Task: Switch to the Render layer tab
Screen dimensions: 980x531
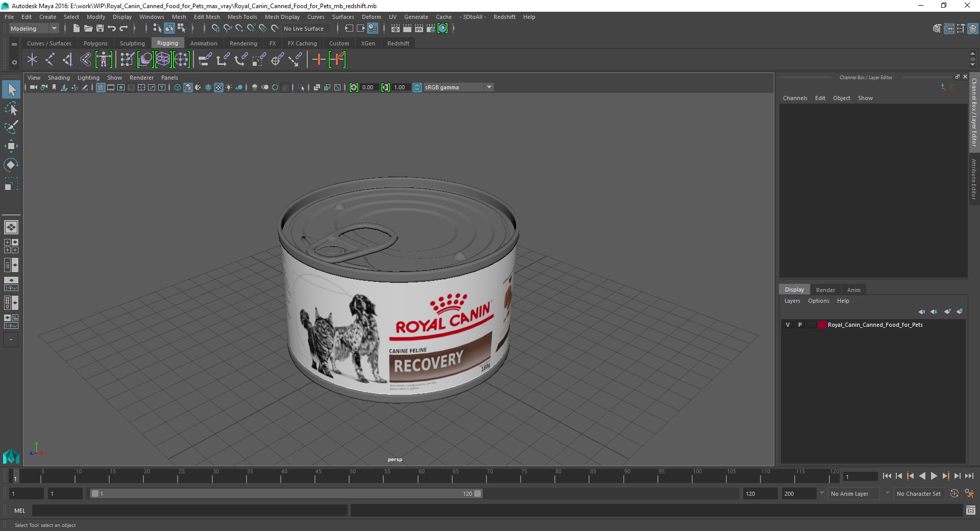Action: pyautogui.click(x=825, y=289)
